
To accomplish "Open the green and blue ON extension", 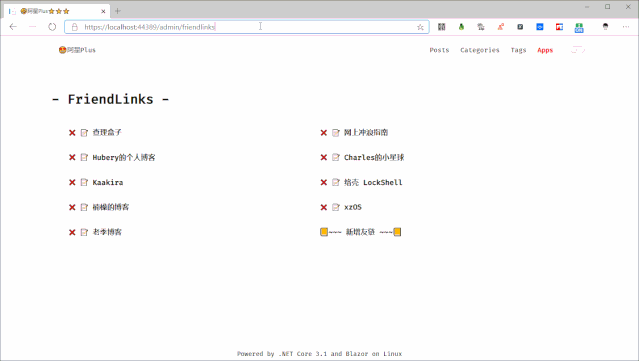I will point(579,28).
